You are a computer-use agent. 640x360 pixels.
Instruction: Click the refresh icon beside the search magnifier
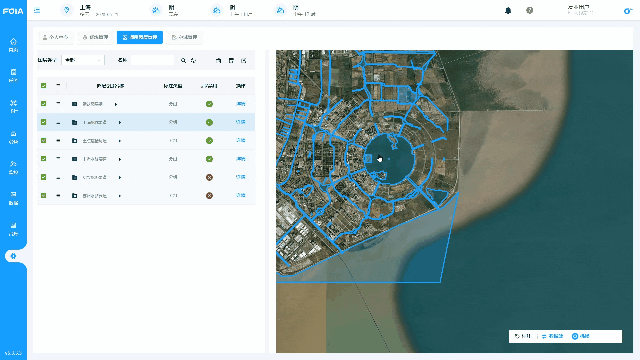(193, 60)
